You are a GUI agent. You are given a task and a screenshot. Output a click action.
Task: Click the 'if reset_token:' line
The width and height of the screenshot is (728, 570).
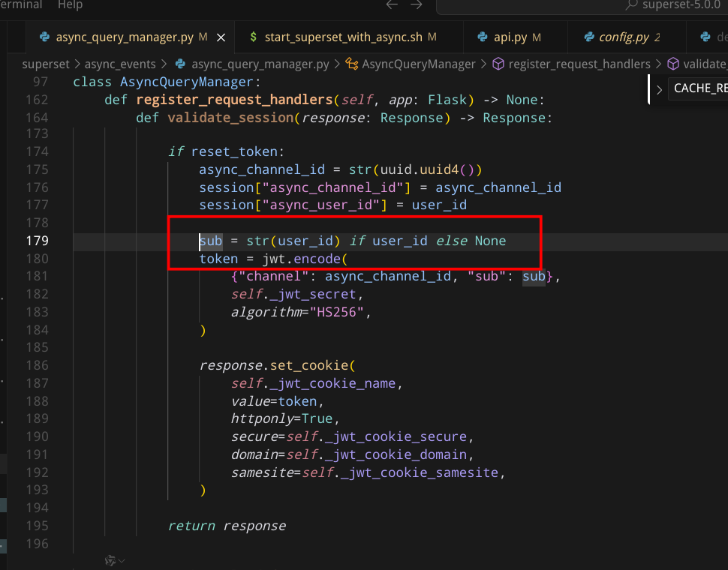click(x=226, y=151)
